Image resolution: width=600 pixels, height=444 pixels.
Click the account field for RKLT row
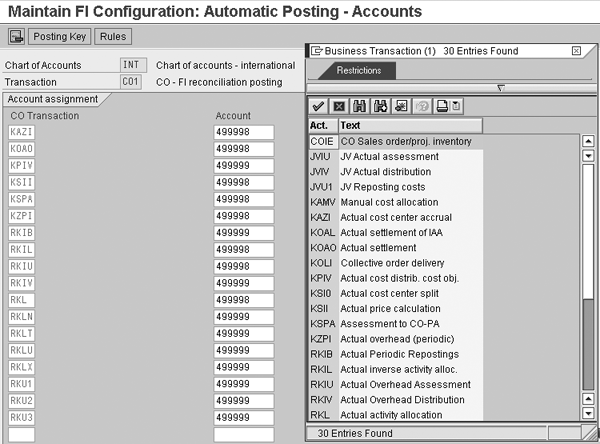[x=244, y=334]
